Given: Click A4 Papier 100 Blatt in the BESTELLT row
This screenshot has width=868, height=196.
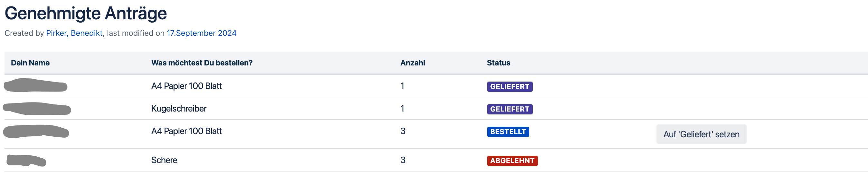Looking at the screenshot, I should tap(186, 131).
